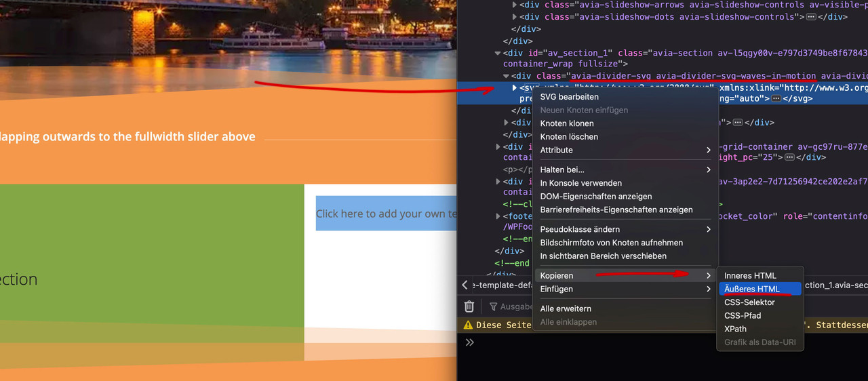The width and height of the screenshot is (868, 381).
Task: Expand the avia-slideshow-arrows div node
Action: (x=515, y=5)
